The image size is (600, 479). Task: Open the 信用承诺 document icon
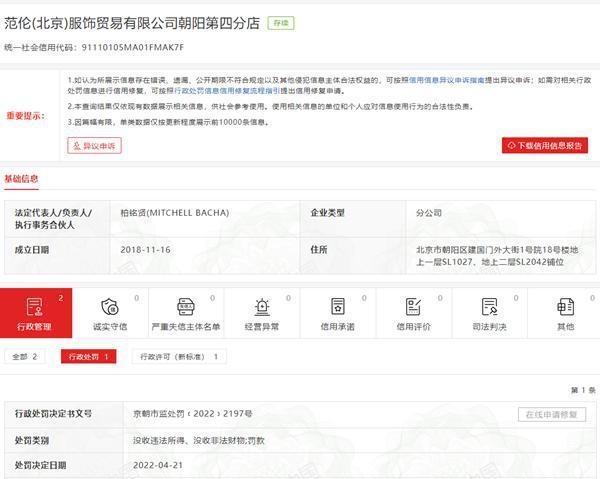point(338,307)
